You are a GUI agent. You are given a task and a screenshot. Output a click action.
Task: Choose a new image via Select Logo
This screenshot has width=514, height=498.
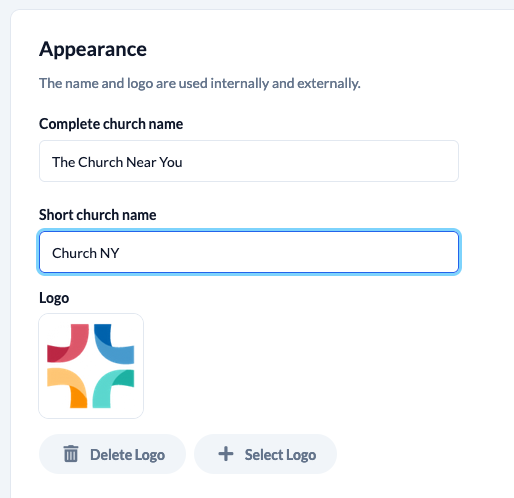tap(265, 454)
